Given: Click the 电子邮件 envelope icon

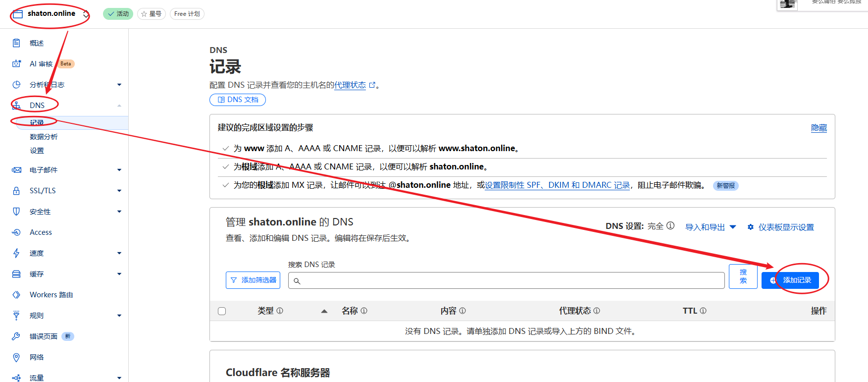Looking at the screenshot, I should (16, 170).
